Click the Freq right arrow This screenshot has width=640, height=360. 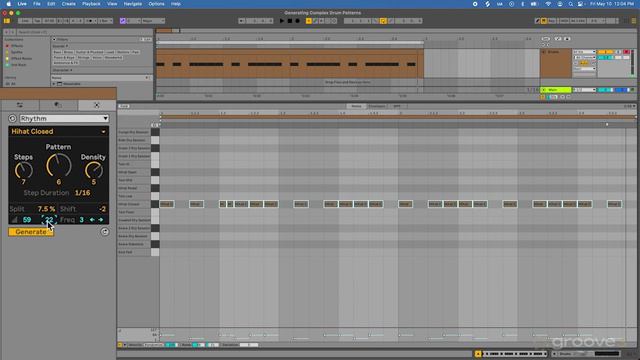(101, 220)
